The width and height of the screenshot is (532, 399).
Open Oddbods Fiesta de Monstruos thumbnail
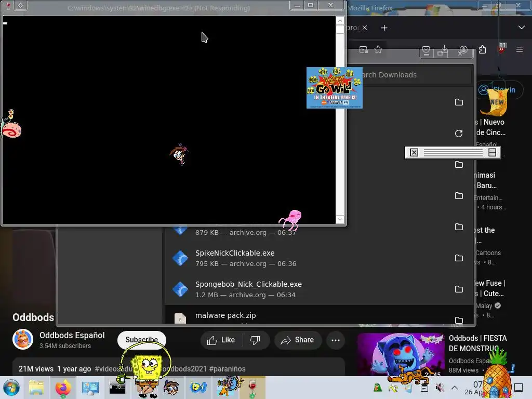coord(401,354)
